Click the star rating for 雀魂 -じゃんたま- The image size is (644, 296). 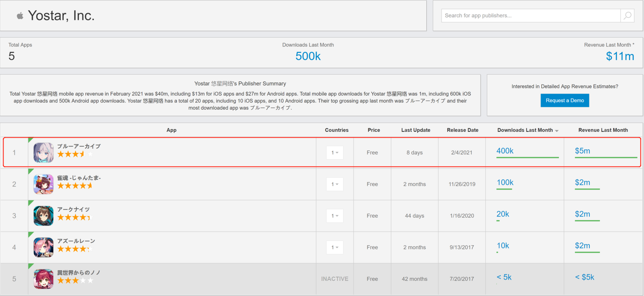point(75,186)
